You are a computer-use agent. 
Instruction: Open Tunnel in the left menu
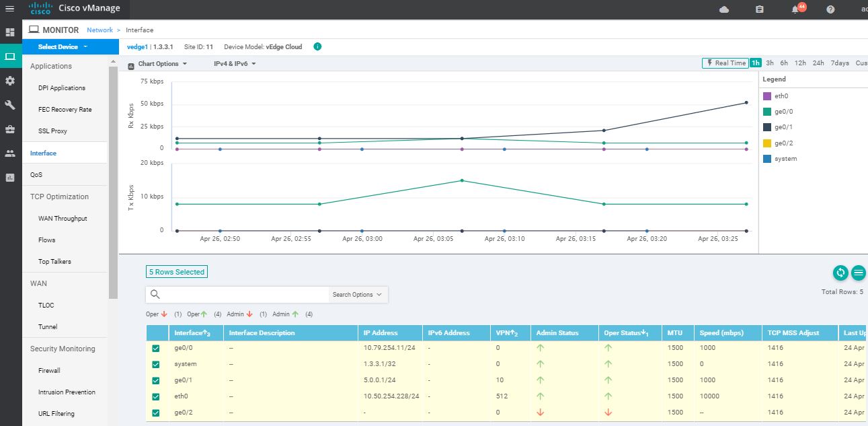click(48, 327)
